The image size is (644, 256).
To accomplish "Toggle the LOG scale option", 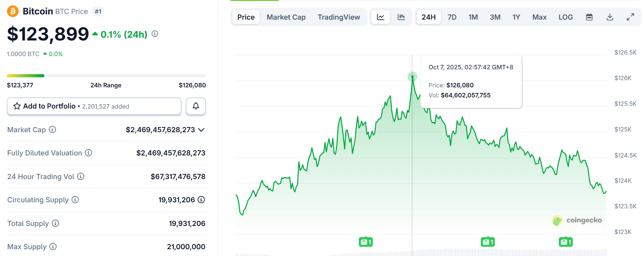I will [566, 17].
